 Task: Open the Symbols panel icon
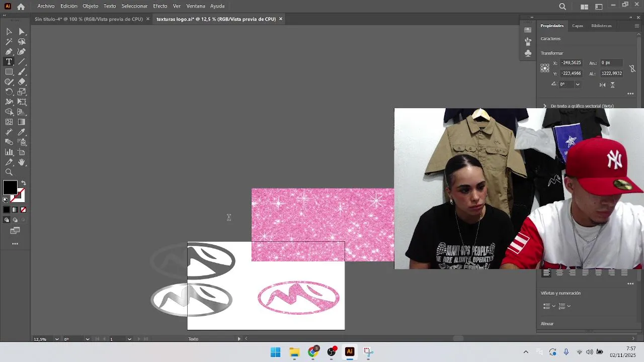528,53
